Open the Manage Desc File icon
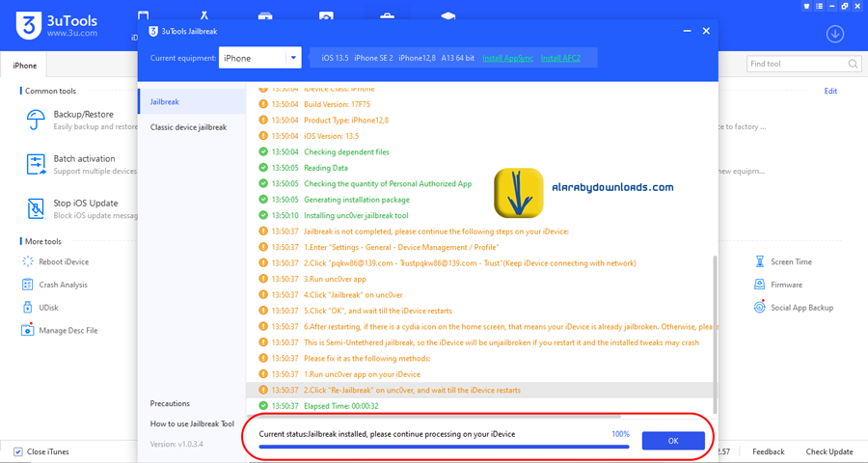The image size is (868, 463). 27,330
